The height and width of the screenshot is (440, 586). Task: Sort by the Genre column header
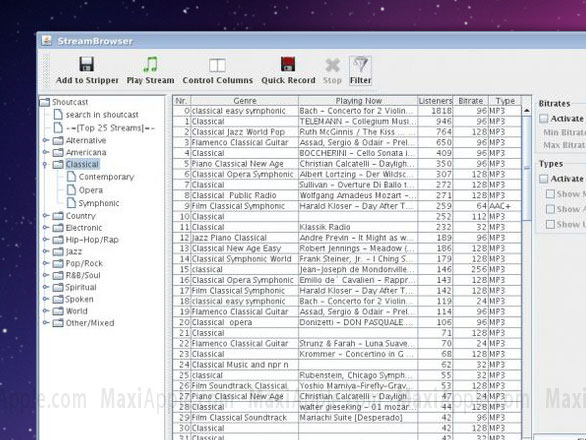pyautogui.click(x=245, y=101)
